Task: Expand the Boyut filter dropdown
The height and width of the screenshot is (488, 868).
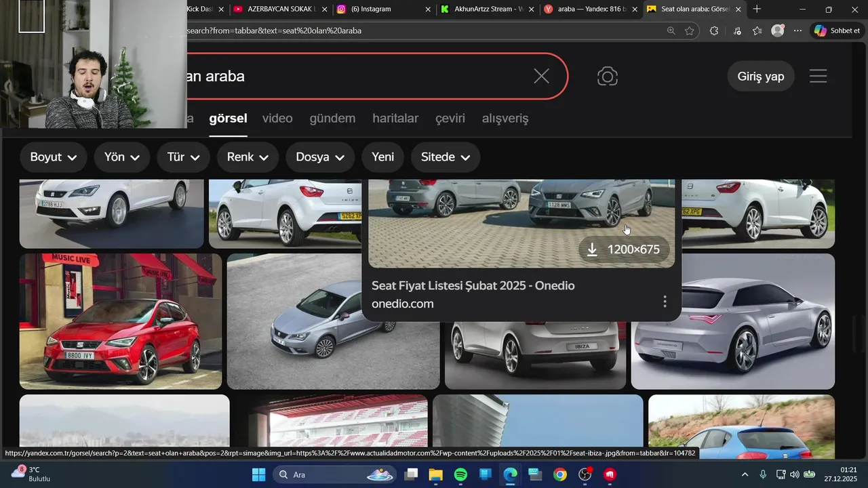Action: [x=53, y=157]
